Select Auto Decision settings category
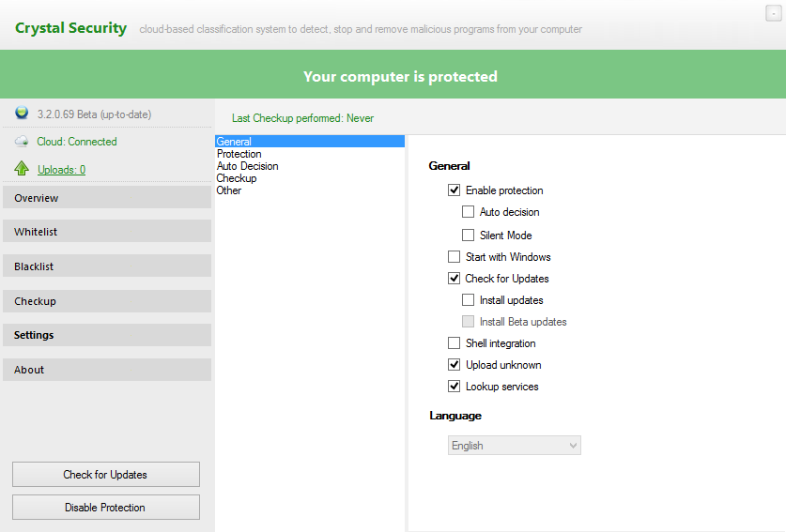 click(247, 166)
